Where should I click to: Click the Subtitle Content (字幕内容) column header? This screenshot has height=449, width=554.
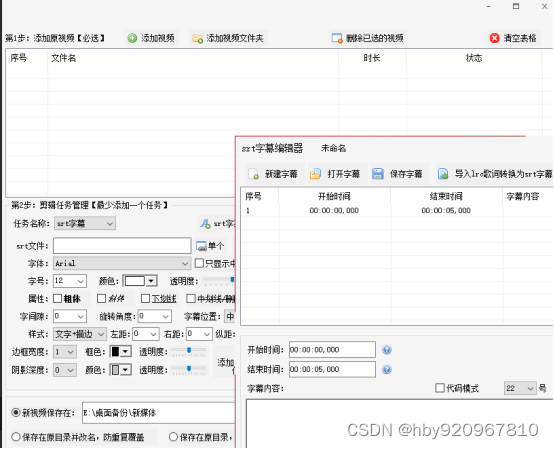click(528, 196)
